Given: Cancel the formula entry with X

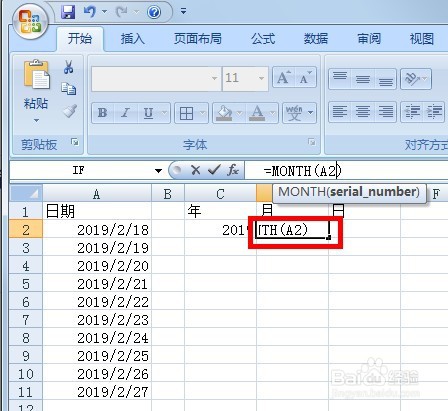Looking at the screenshot, I should (196, 171).
